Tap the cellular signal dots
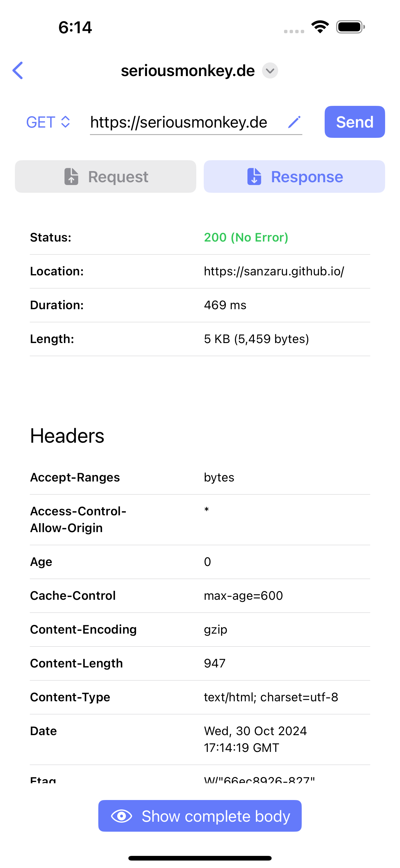This screenshot has width=400, height=868. click(294, 31)
